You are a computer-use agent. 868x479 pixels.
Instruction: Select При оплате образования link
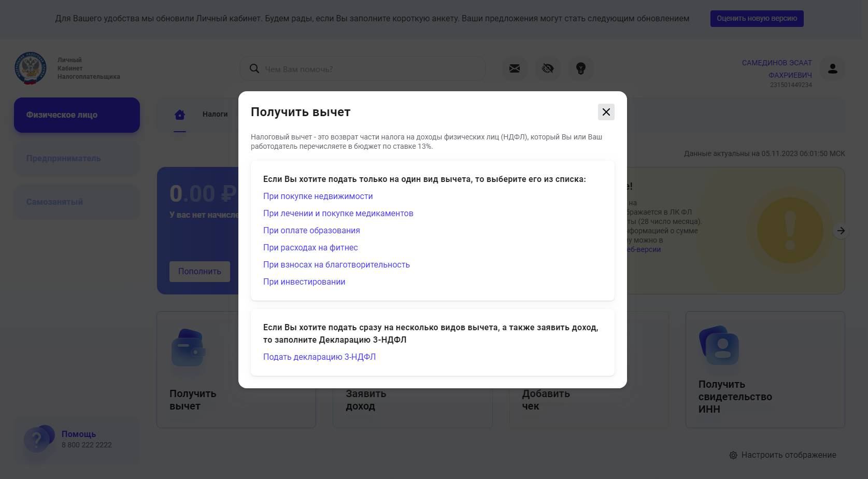[311, 230]
